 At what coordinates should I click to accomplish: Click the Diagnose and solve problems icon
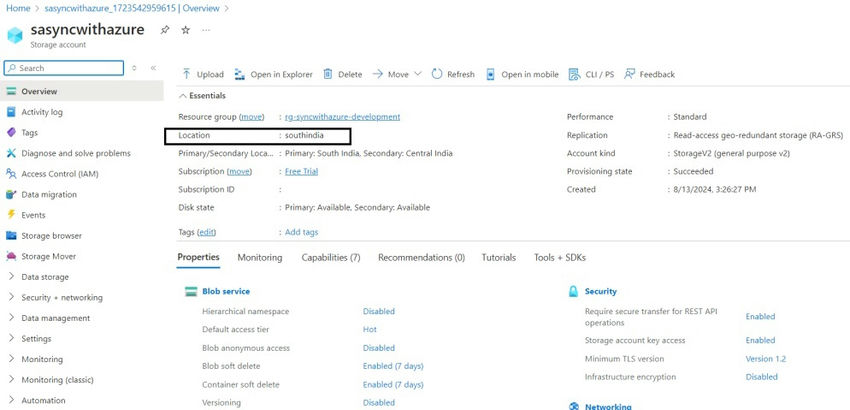click(11, 153)
